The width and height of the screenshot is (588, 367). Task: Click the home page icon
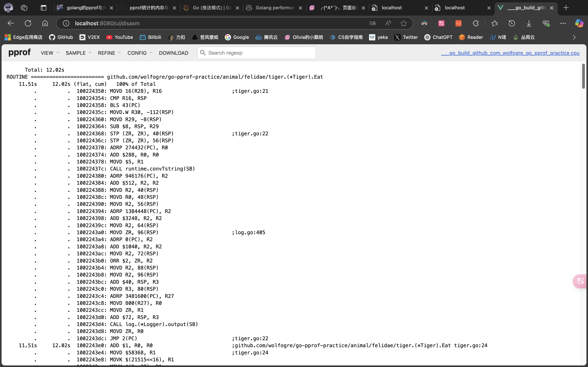[x=45, y=23]
